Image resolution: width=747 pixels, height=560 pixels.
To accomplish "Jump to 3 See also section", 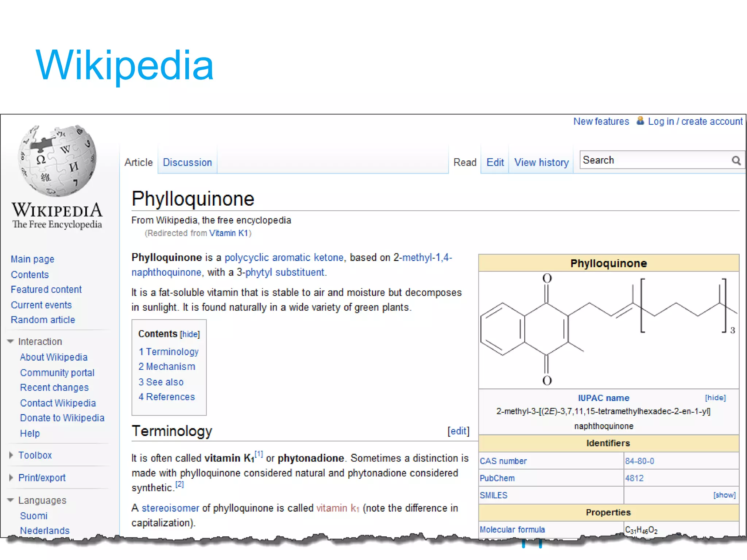I will [x=161, y=382].
